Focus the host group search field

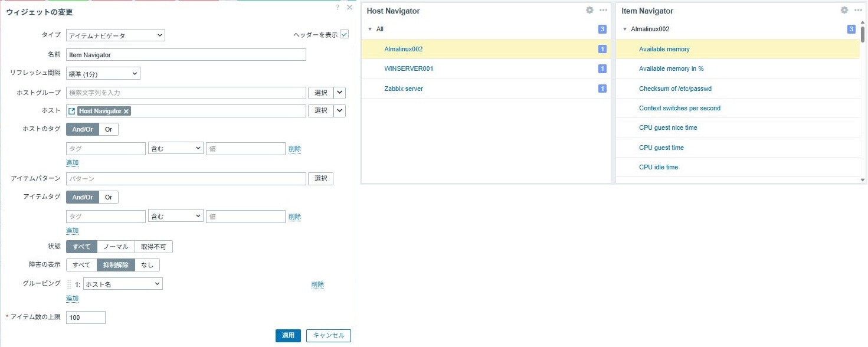[186, 93]
